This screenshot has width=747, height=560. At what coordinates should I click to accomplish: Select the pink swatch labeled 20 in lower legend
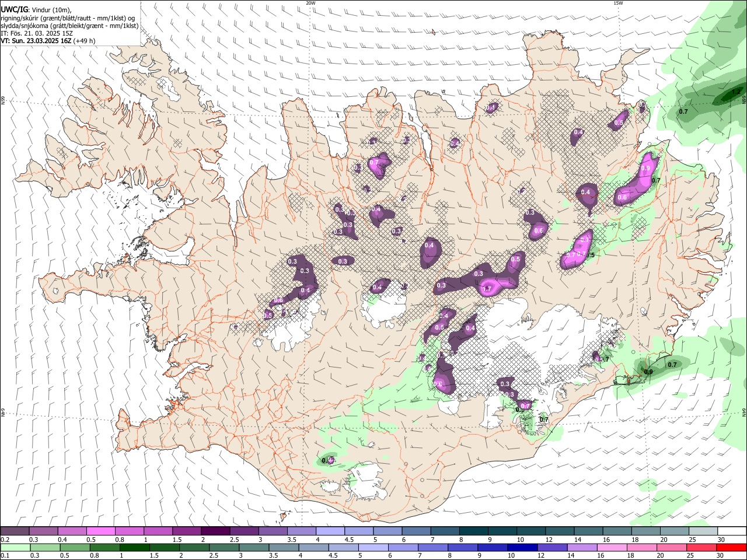[x=672, y=547]
